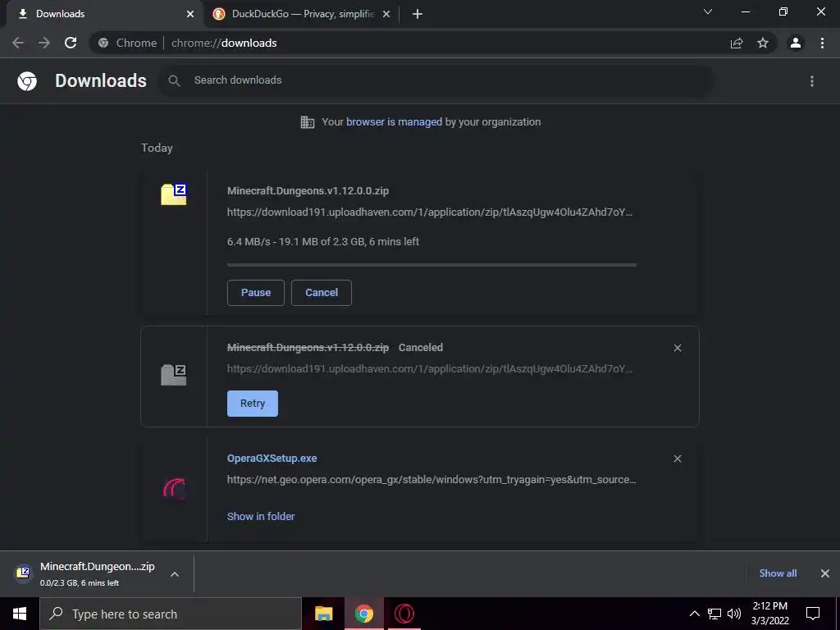Close the bottom download shelf
Image resolution: width=840 pixels, height=630 pixels.
[825, 573]
